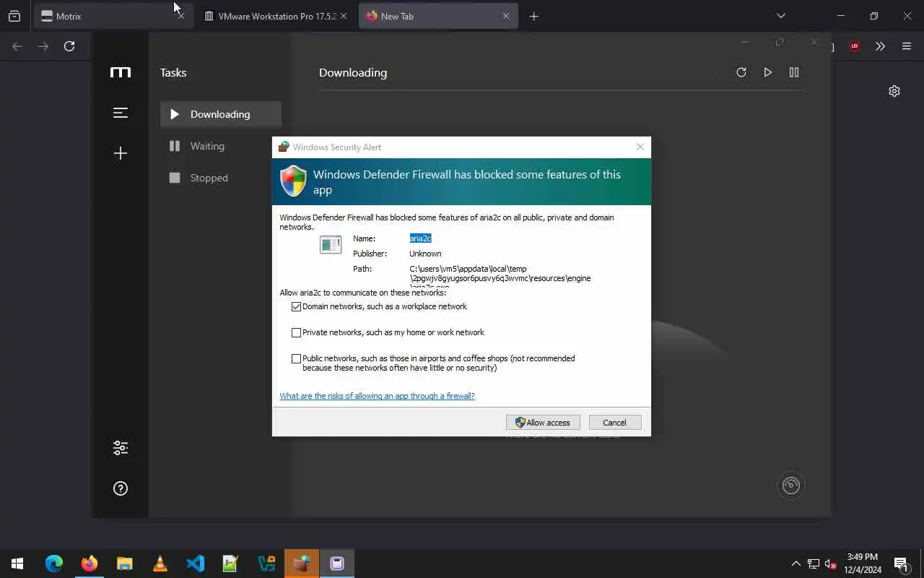The width and height of the screenshot is (924, 578).
Task: Resume all Motrix downloading tasks
Action: coord(767,72)
